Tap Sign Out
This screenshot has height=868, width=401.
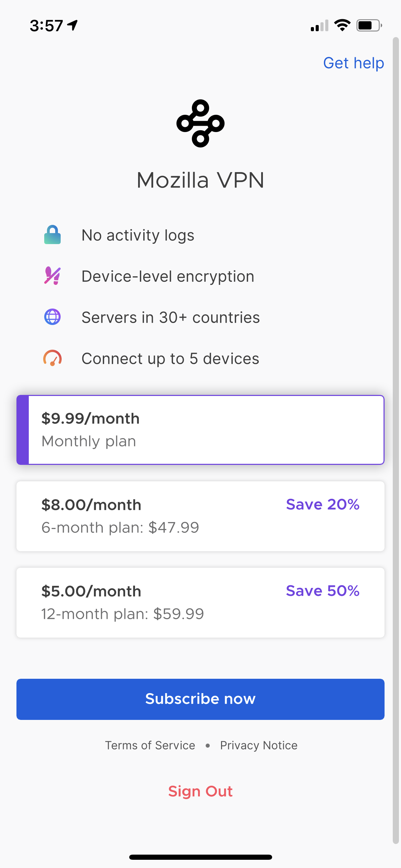200,791
